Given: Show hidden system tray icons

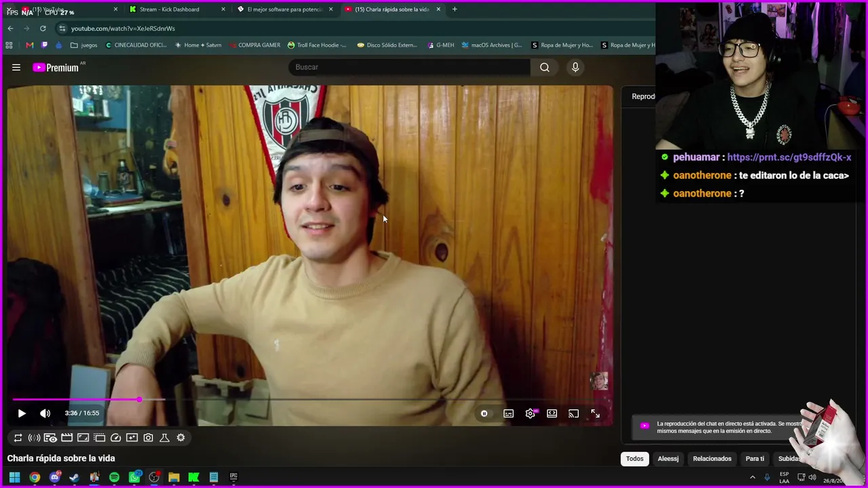Looking at the screenshot, I should 752,477.
